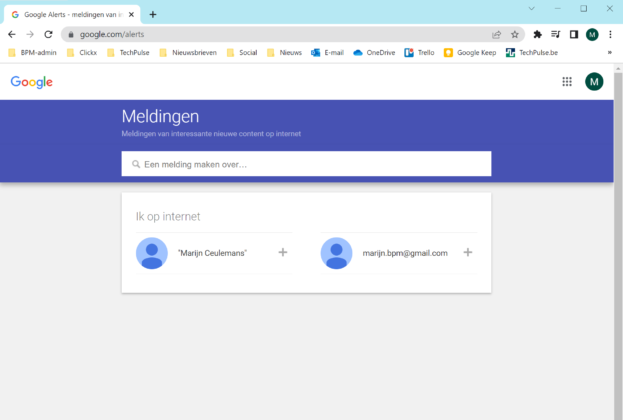Select the Google Alerts browser tab

(72, 15)
